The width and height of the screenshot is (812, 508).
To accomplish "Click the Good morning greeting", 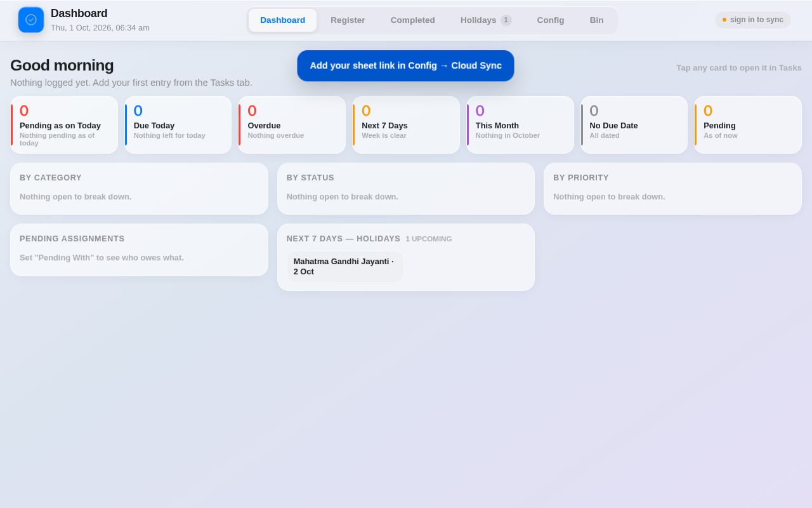I will [62, 65].
